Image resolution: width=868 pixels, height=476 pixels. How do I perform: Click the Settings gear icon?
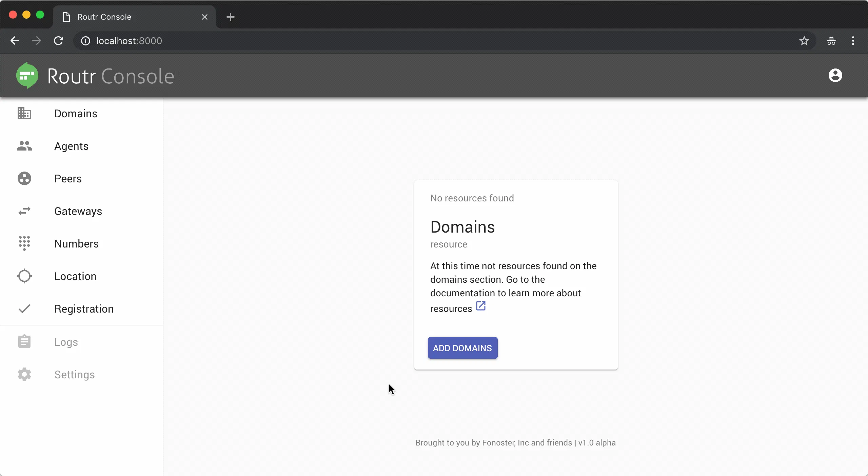point(24,374)
